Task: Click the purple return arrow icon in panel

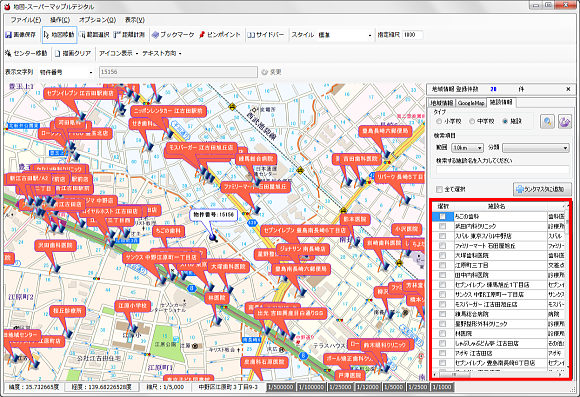Action: 564,121
